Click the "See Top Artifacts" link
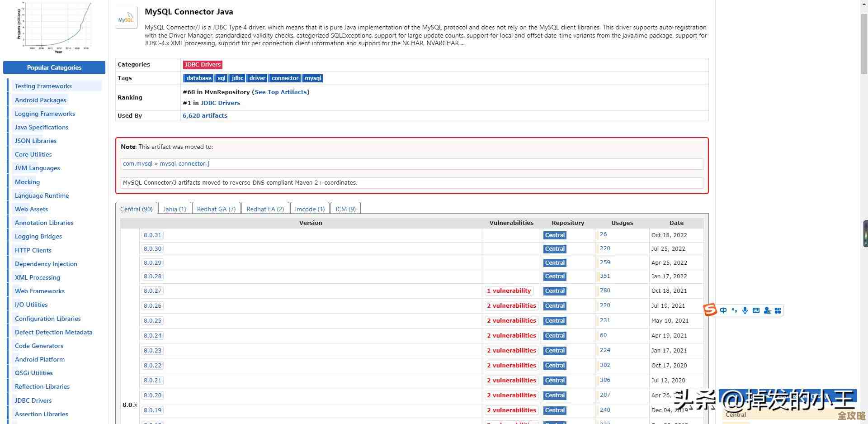The height and width of the screenshot is (424, 868). (x=281, y=92)
